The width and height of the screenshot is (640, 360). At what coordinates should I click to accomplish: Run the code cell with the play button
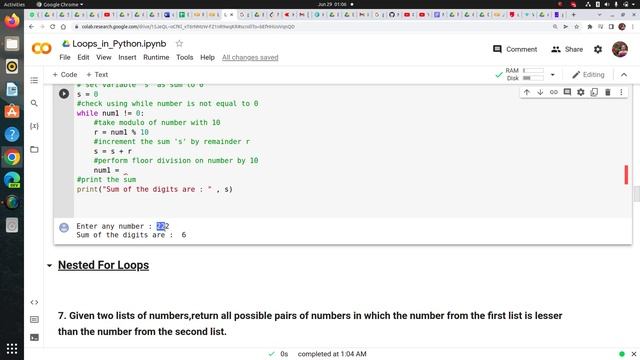point(64,93)
